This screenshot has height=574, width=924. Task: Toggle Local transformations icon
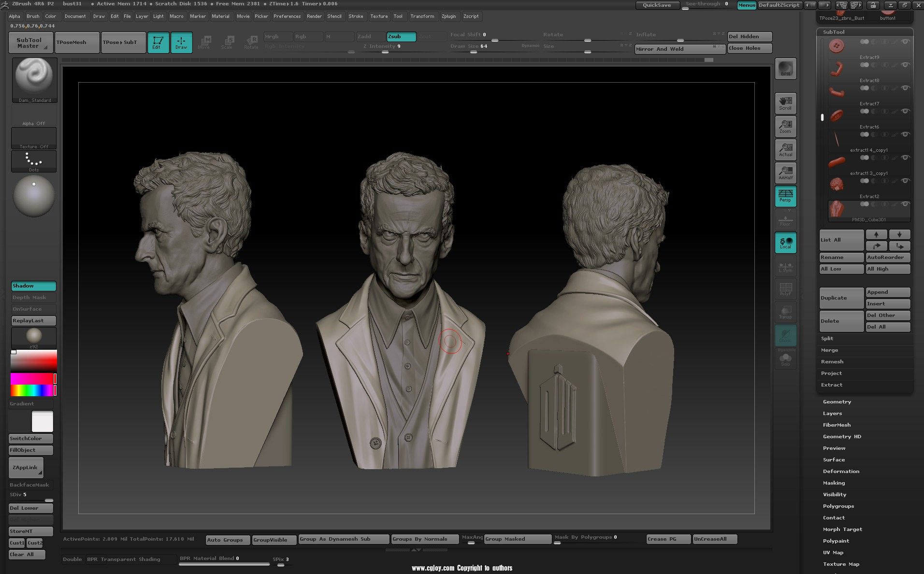click(786, 242)
